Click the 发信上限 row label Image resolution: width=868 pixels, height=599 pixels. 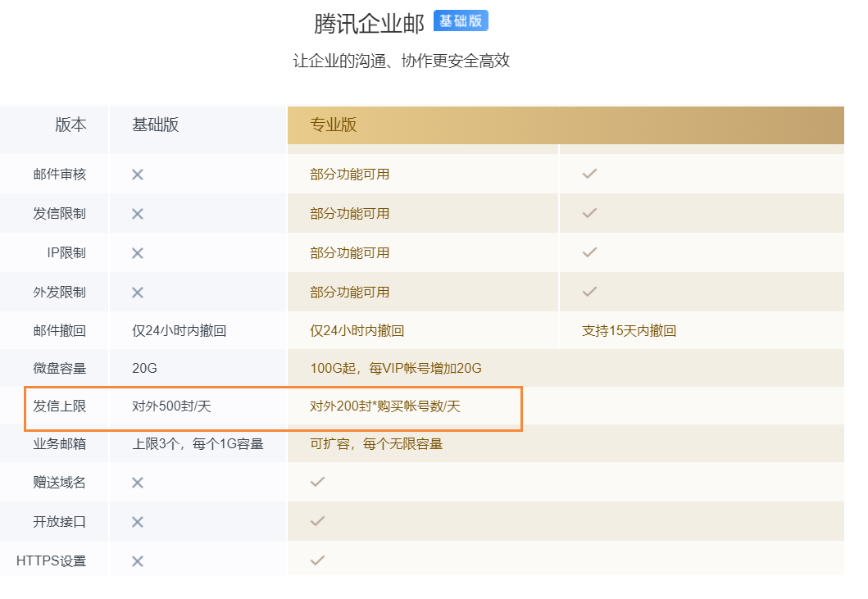click(60, 406)
